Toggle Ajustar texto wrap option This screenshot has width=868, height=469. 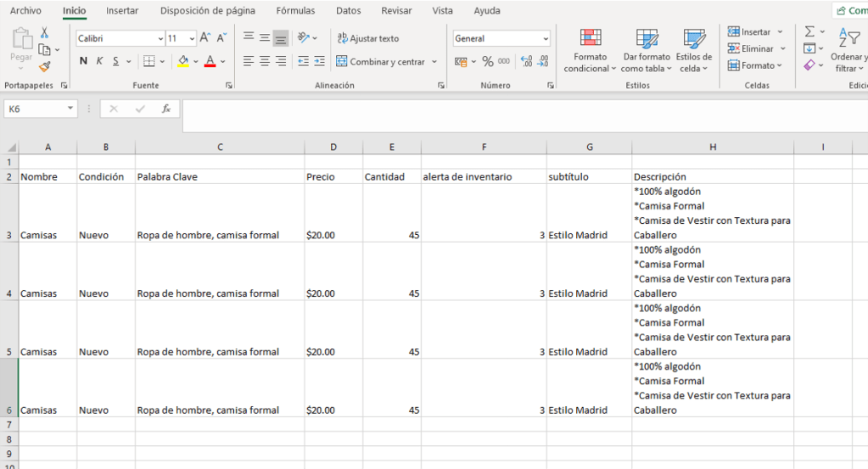coord(367,38)
